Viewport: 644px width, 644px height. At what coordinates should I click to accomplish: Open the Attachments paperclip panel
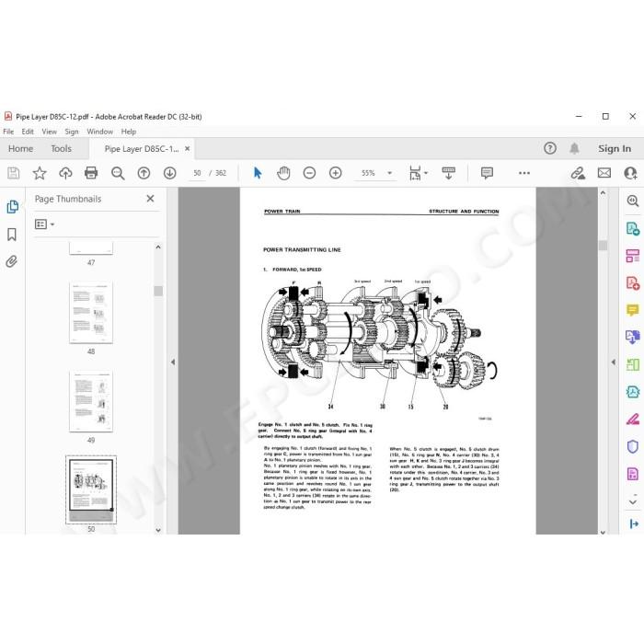click(x=12, y=261)
